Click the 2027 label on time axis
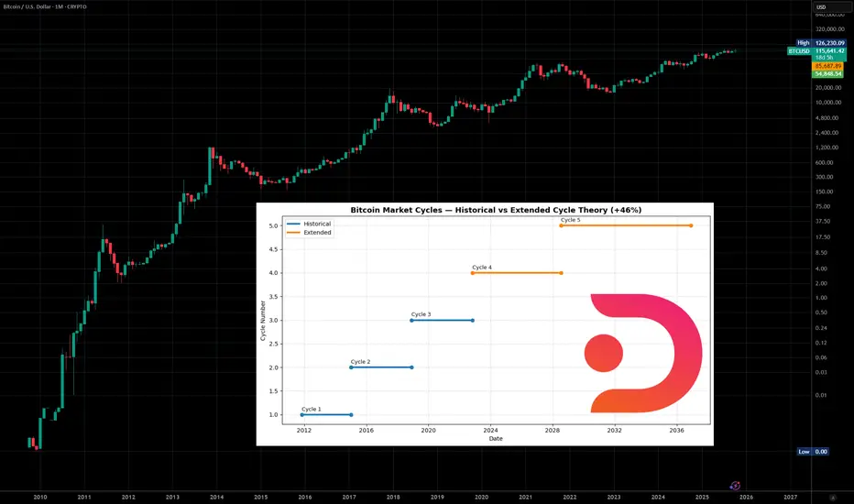 tap(790, 497)
